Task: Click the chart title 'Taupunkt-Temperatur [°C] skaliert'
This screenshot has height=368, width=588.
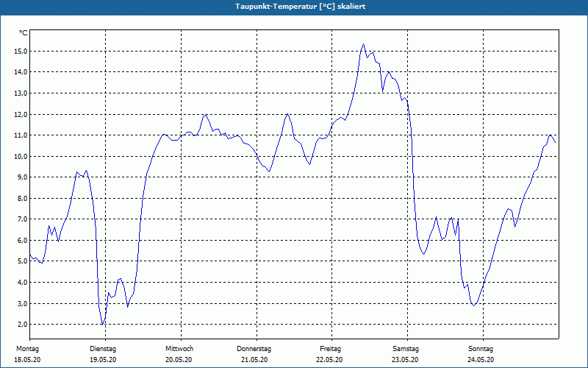Action: (x=301, y=7)
